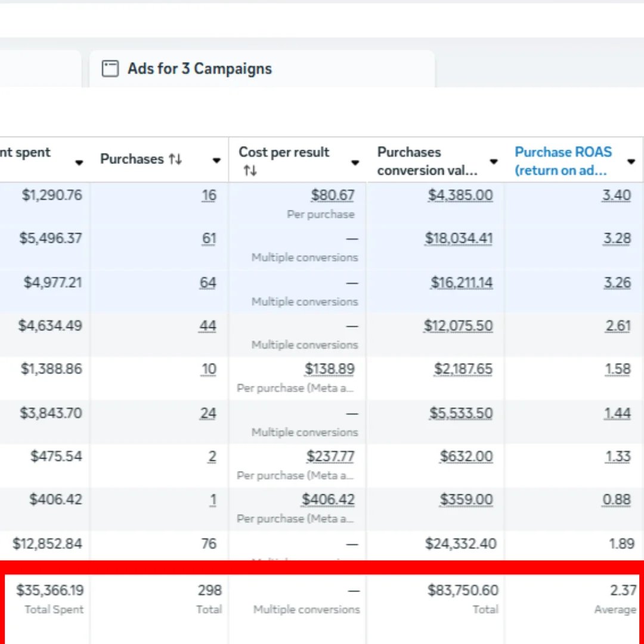Viewport: 644px width, 644px height.
Task: Click the $80.67 cost per purchase value
Action: (x=332, y=196)
